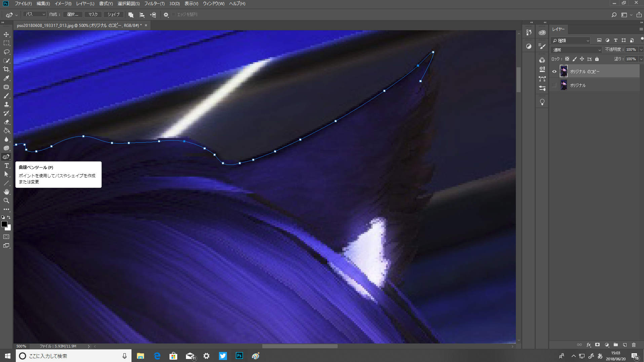Viewport: 644px width, 362px height.
Task: Select the Paint Bucket tool
Action: pyautogui.click(x=6, y=131)
